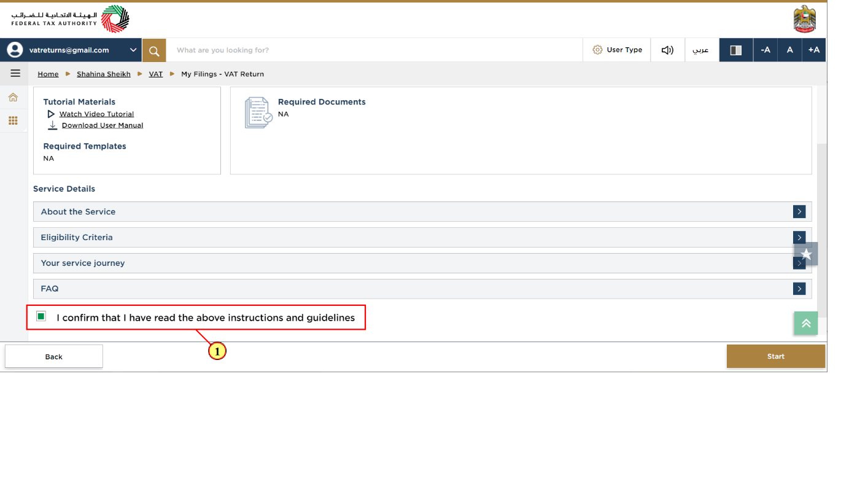Click the Federal Tax Authority logo
Screen dimensions: 868x492
(70, 18)
